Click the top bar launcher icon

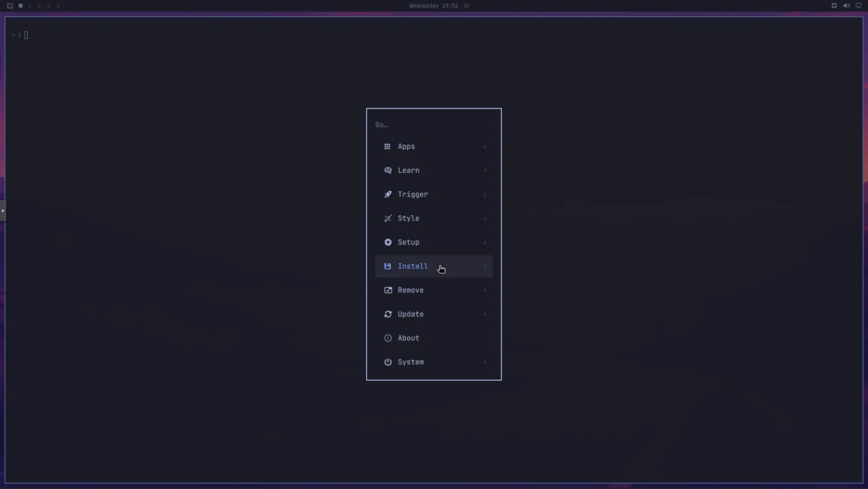coord(9,5)
